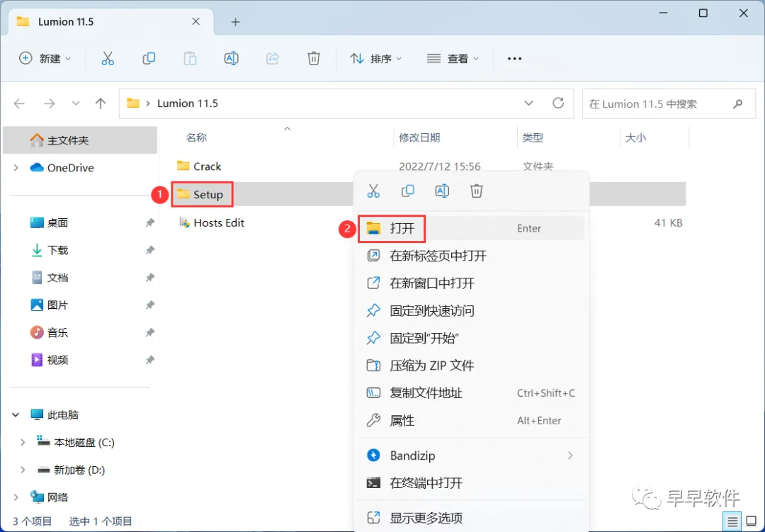This screenshot has width=765, height=532.
Task: Select 在新标签页中打开 menu entry
Action: pos(472,256)
